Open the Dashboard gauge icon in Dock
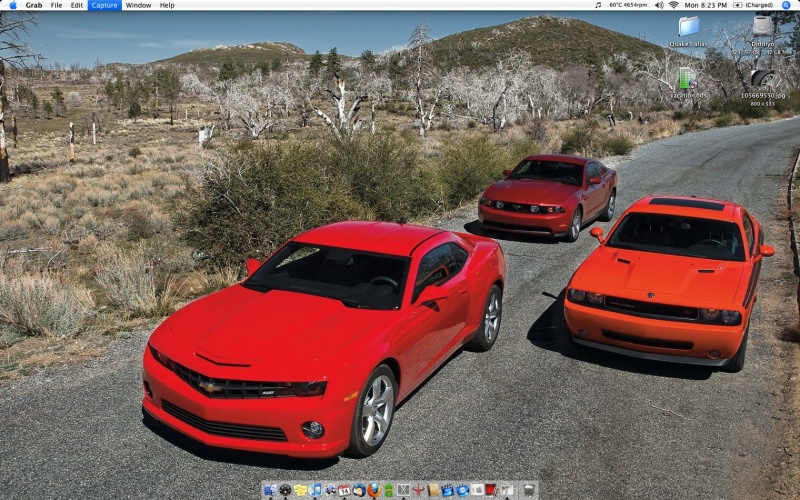 pyautogui.click(x=286, y=490)
